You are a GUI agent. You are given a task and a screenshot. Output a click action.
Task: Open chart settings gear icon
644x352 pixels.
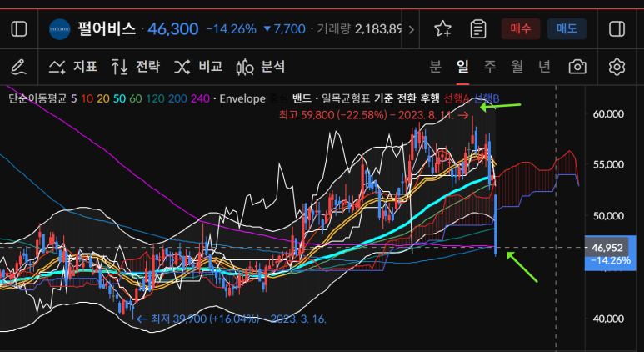tap(617, 67)
